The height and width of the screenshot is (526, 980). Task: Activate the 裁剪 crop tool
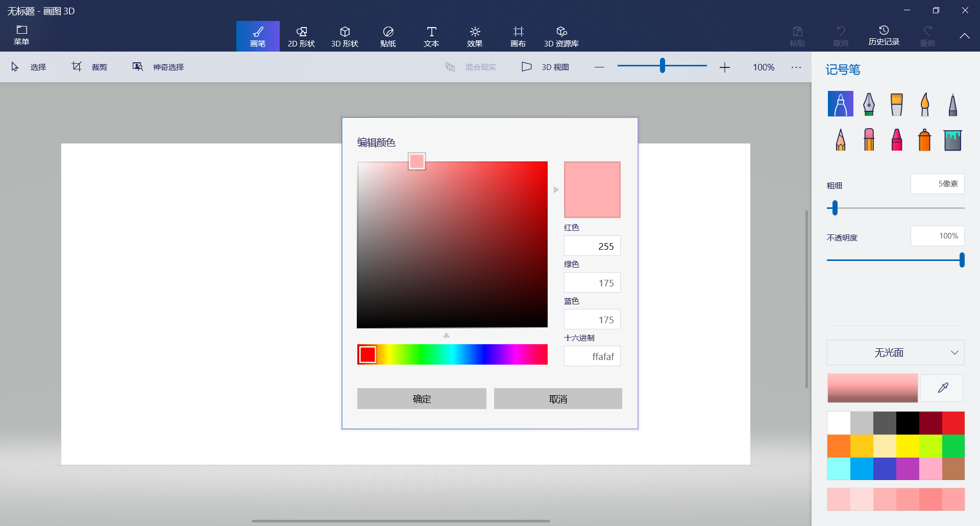click(89, 67)
